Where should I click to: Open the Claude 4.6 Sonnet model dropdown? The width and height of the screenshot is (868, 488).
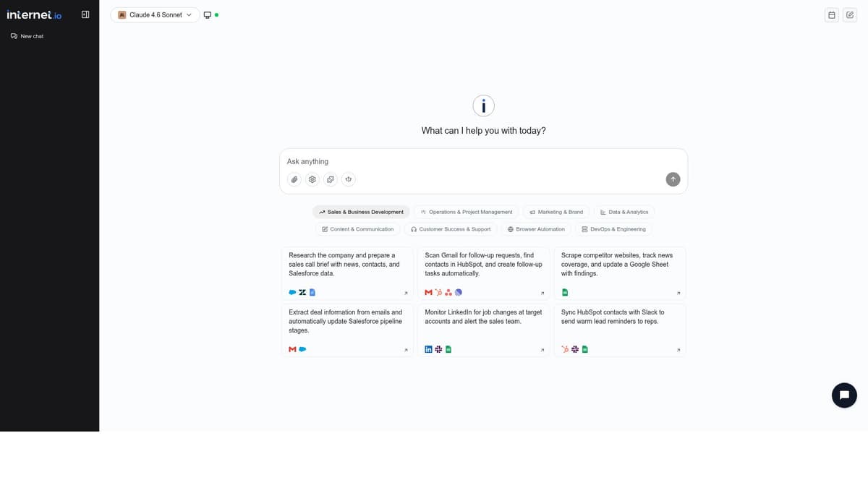point(154,14)
